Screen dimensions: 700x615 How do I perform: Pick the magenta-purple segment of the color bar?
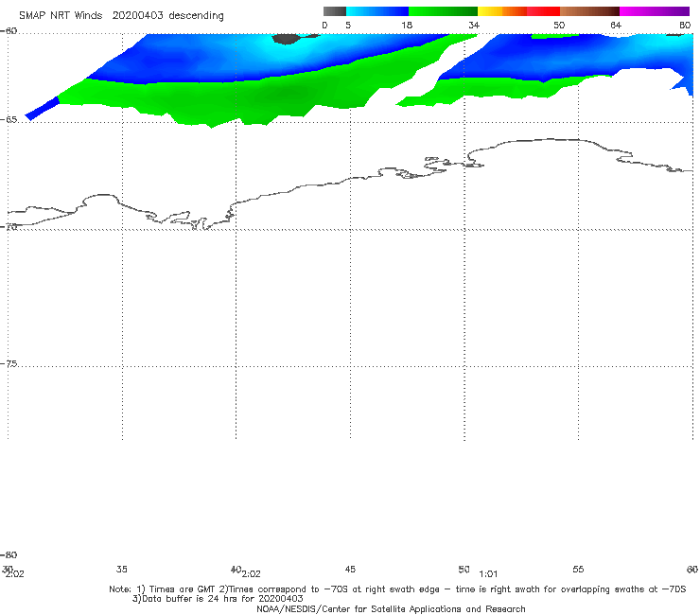[655, 11]
